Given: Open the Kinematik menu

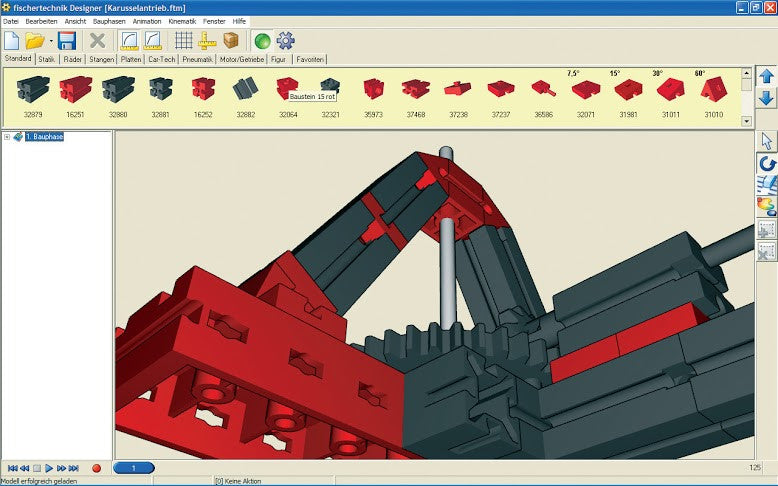Looking at the screenshot, I should click(182, 21).
